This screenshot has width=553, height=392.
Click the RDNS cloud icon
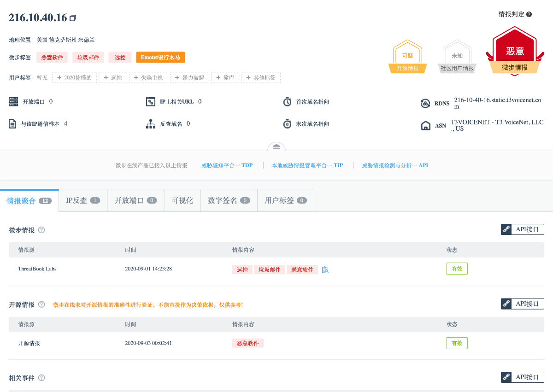(425, 104)
